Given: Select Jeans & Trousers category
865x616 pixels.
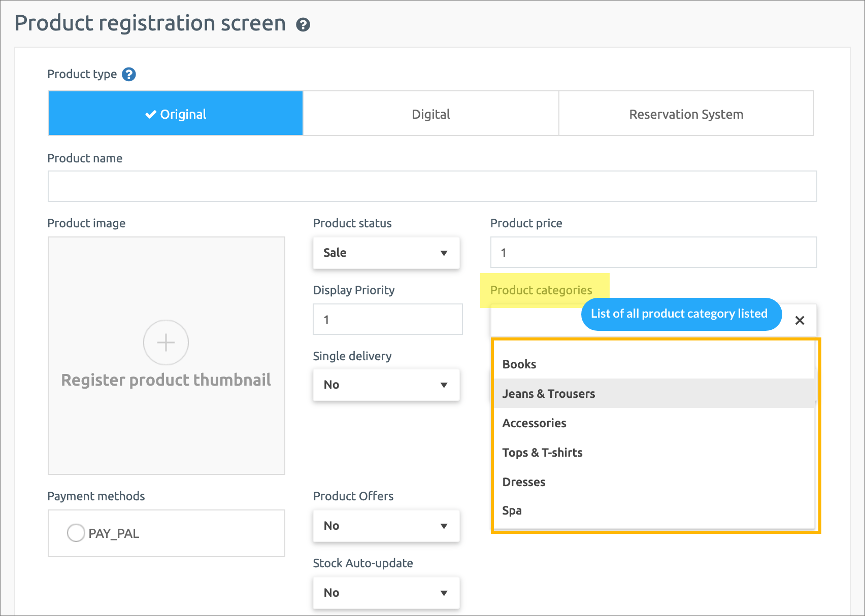Looking at the screenshot, I should pos(549,394).
